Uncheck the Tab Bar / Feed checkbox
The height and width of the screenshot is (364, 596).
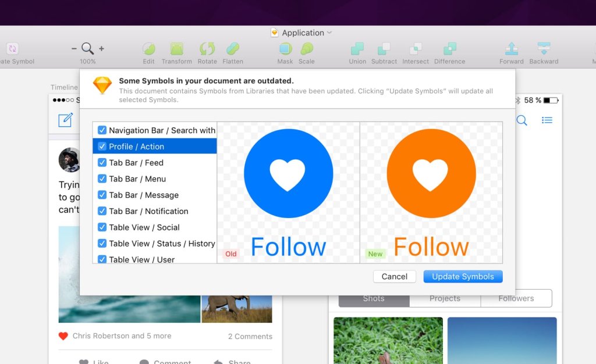coord(102,162)
